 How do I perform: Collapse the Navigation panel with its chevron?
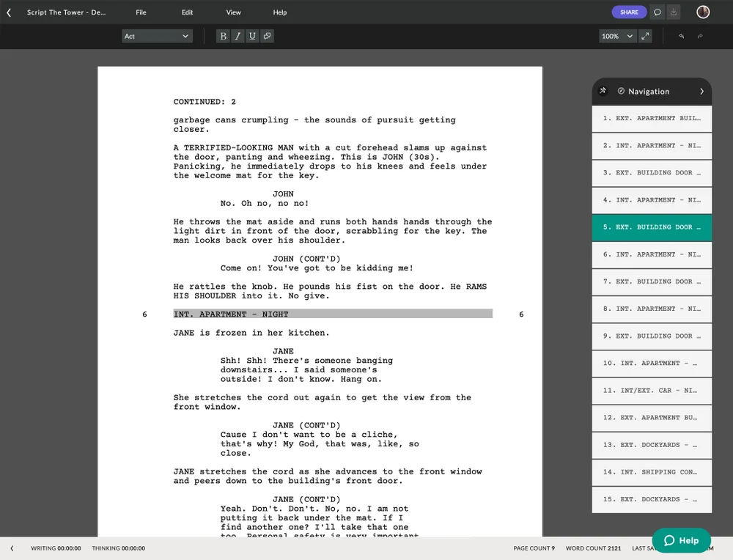click(703, 91)
